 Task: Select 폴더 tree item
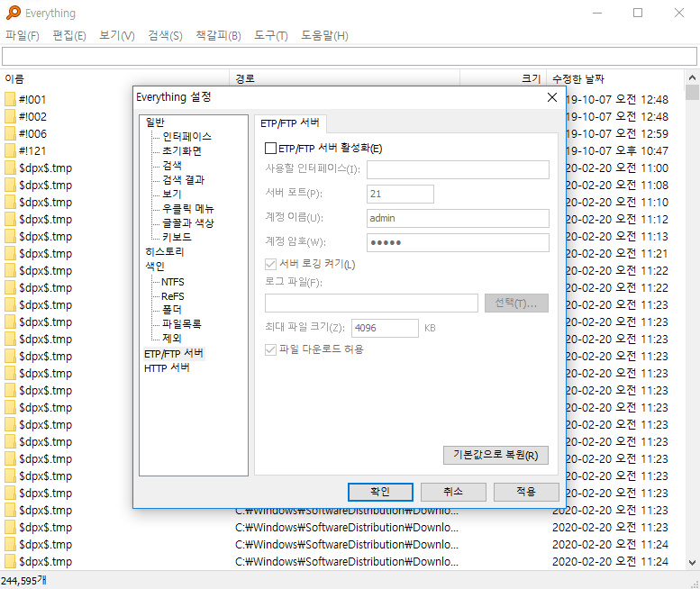coord(172,310)
